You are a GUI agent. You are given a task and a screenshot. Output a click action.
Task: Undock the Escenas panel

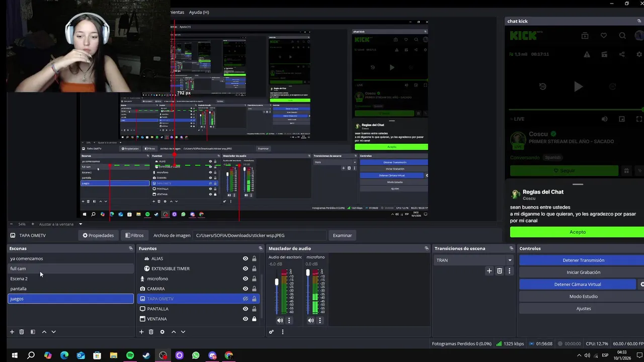tap(131, 248)
